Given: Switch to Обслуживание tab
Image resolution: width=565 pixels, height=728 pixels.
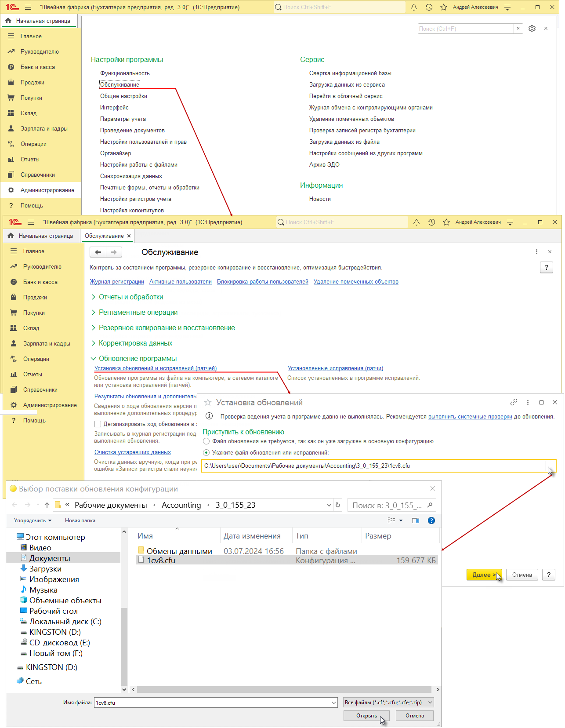Looking at the screenshot, I should 104,236.
